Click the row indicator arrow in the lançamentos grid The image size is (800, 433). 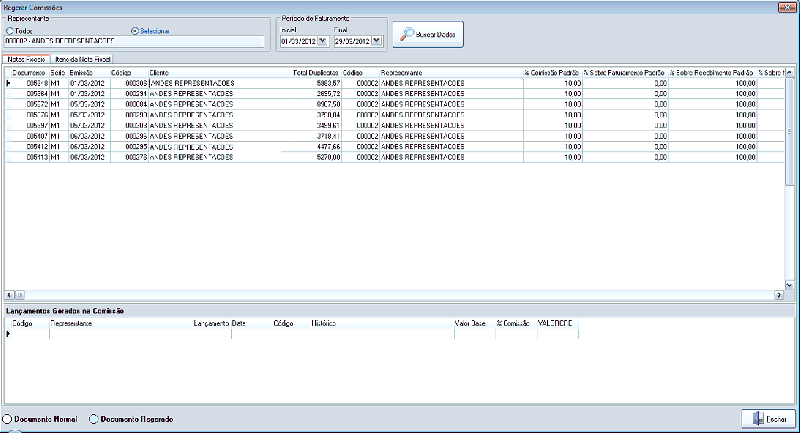(8, 334)
